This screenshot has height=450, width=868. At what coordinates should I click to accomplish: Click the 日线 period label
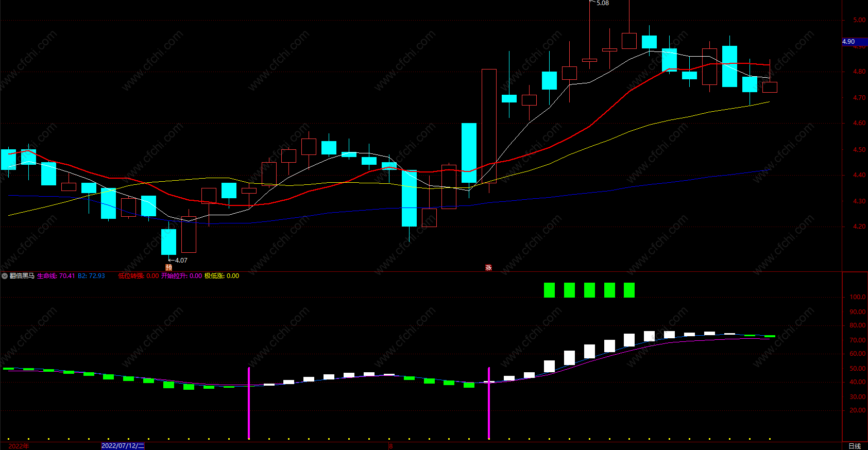(855, 446)
